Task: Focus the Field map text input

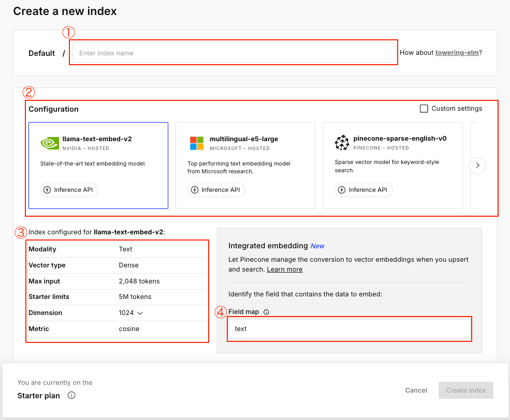Action: (x=349, y=329)
